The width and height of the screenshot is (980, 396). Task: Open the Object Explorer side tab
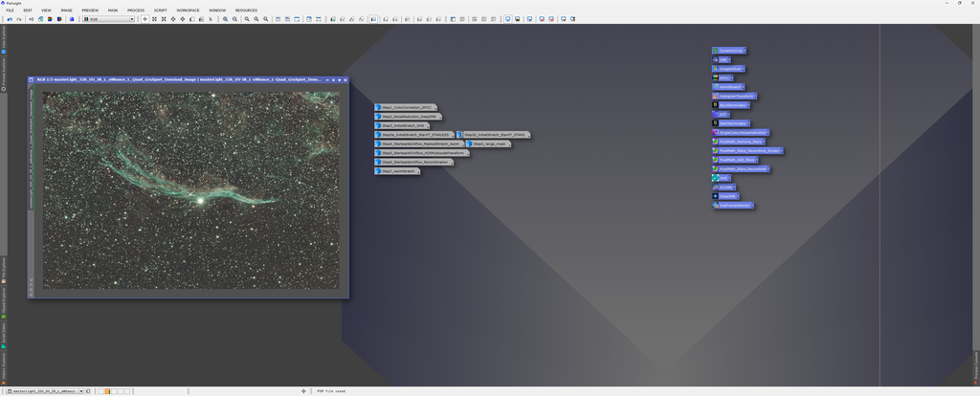3,301
